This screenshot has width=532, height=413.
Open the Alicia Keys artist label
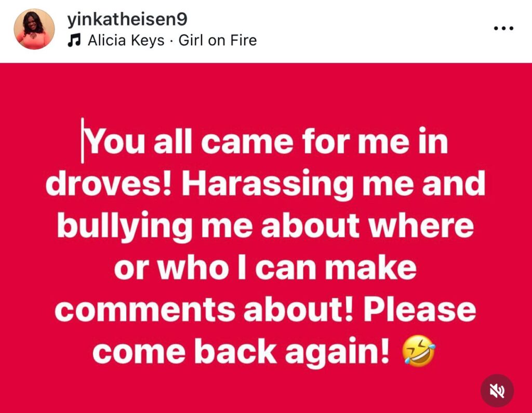pyautogui.click(x=126, y=40)
